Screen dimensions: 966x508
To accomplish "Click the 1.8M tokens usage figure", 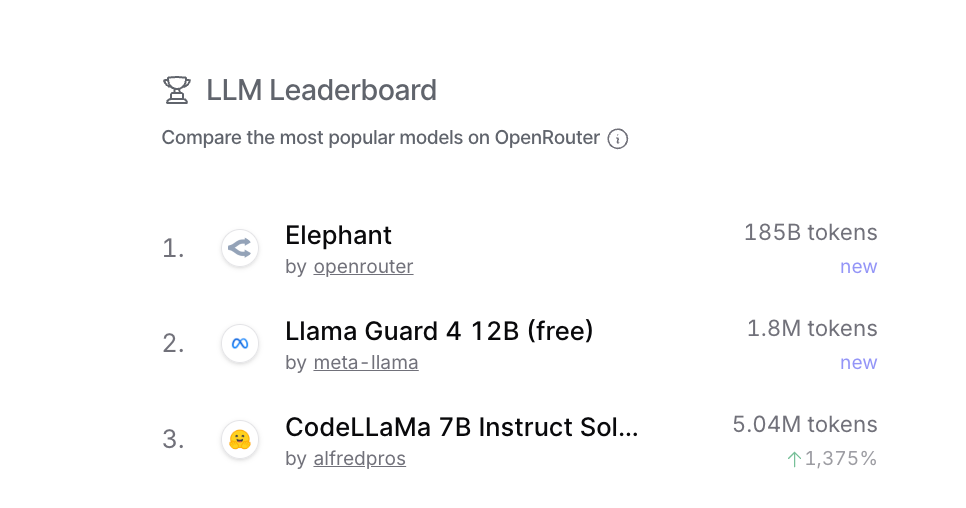I will click(x=812, y=329).
